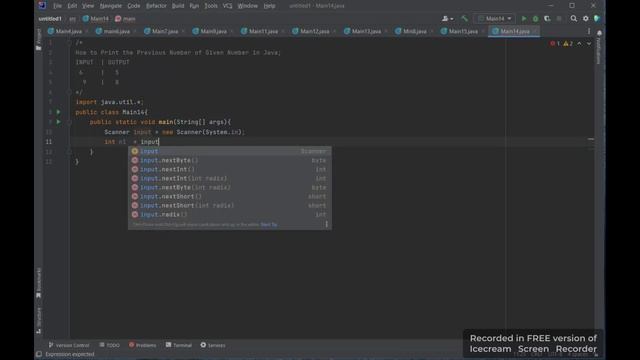
Task: Open the Main14 run configuration dropdown
Action: (494, 18)
